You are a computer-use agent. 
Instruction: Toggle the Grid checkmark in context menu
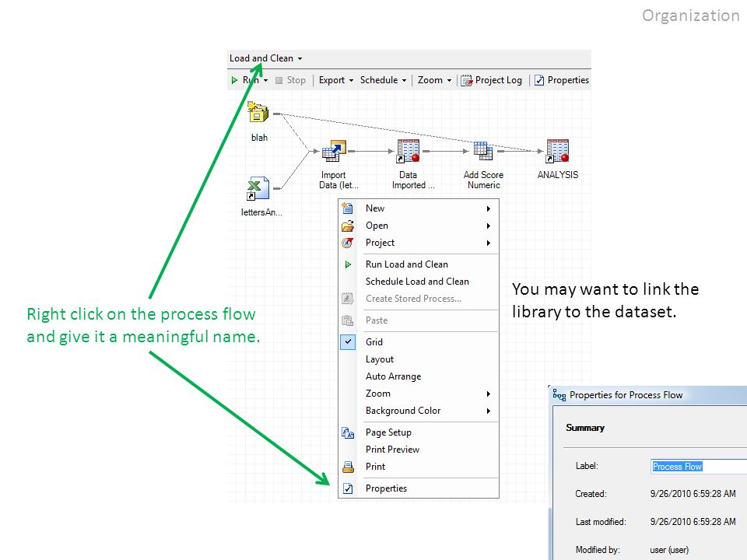click(x=348, y=342)
